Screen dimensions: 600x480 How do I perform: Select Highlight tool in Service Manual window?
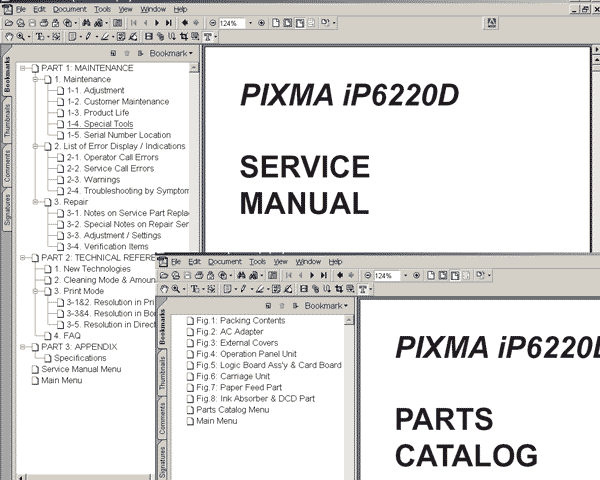point(104,37)
